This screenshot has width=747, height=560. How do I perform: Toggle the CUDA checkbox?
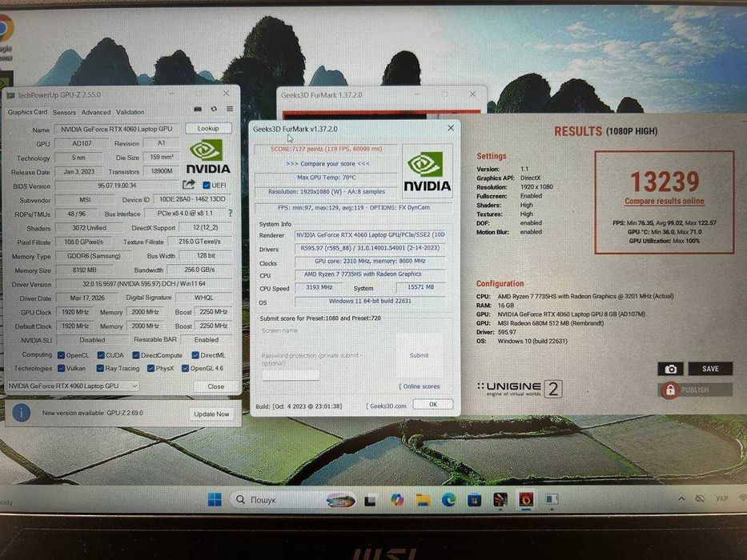click(101, 354)
